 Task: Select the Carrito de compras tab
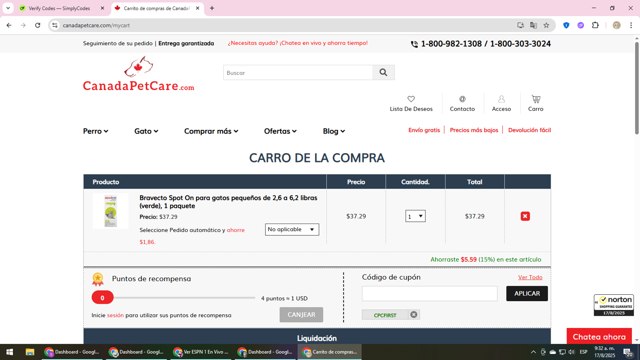tap(157, 8)
